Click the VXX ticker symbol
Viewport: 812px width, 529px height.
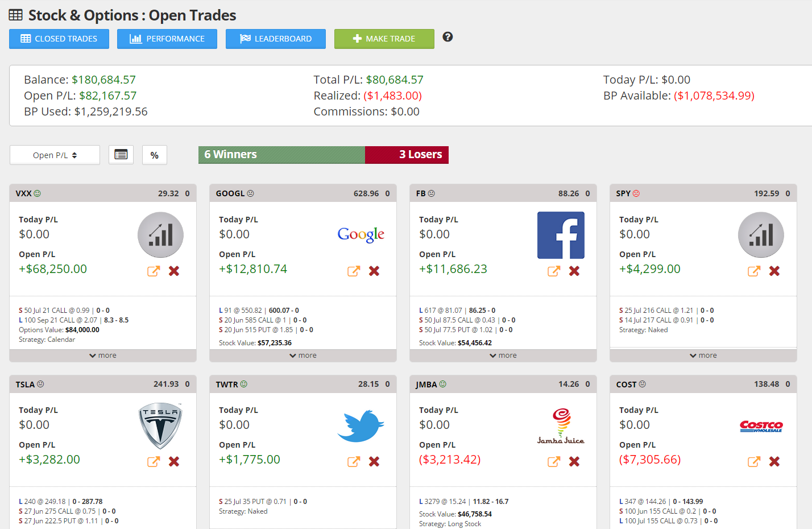(23, 193)
